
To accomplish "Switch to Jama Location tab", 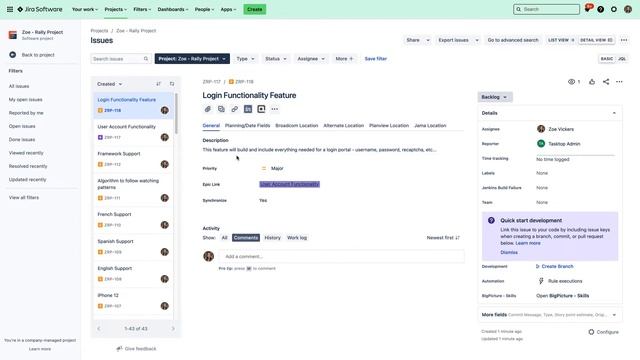I will pos(430,126).
